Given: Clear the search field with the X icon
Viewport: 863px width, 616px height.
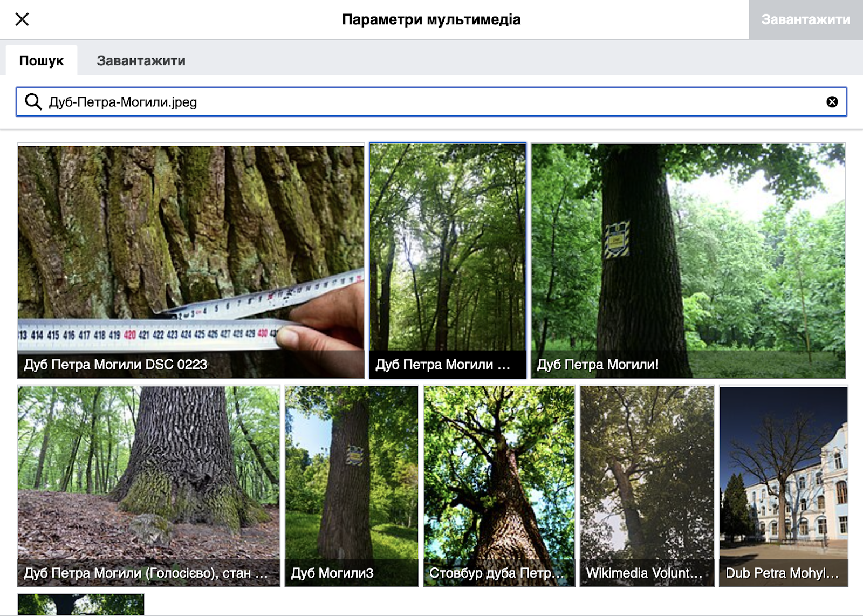Looking at the screenshot, I should [x=832, y=102].
